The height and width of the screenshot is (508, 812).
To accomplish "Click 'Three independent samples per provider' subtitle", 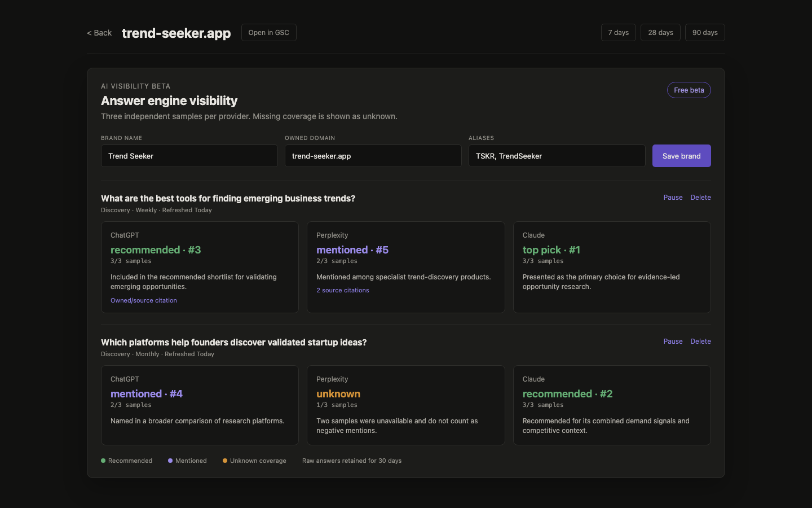I will [x=249, y=116].
